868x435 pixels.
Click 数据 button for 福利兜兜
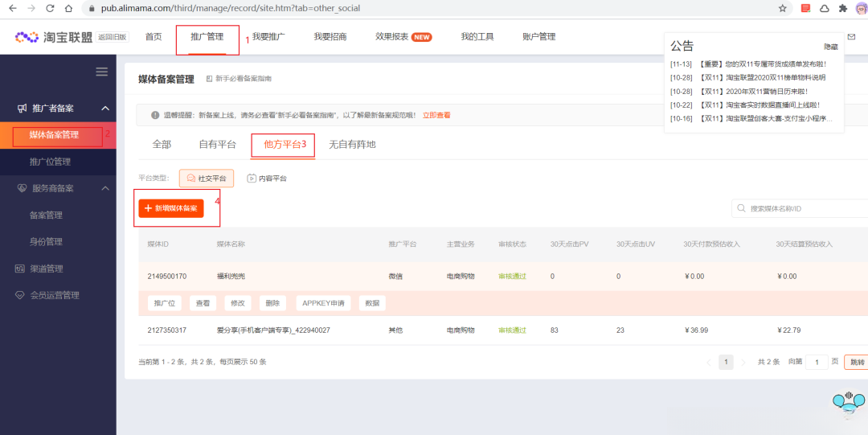[373, 303]
